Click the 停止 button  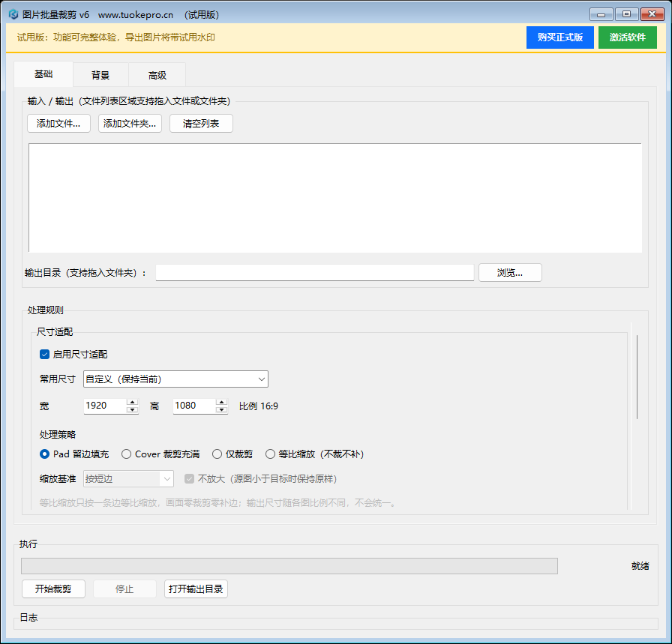(124, 589)
